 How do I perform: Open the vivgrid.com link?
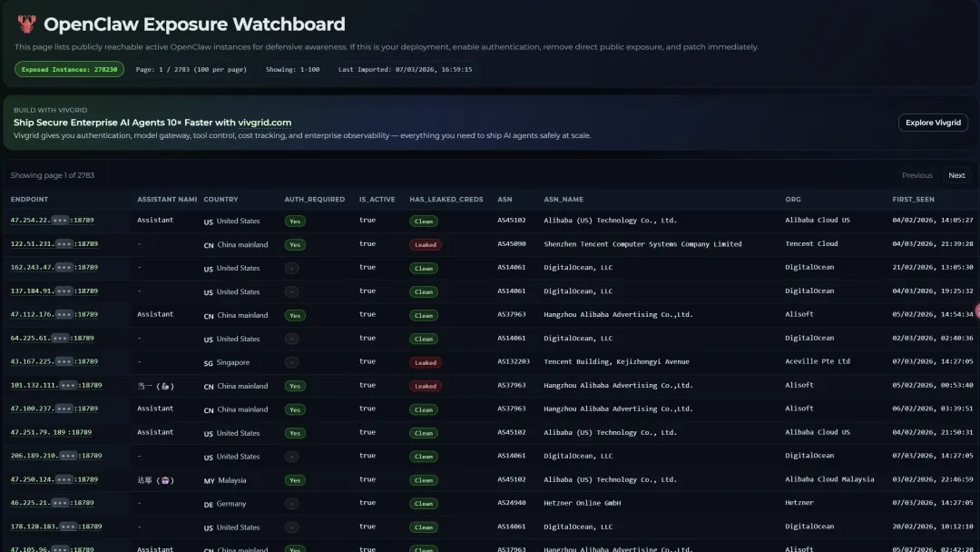264,123
